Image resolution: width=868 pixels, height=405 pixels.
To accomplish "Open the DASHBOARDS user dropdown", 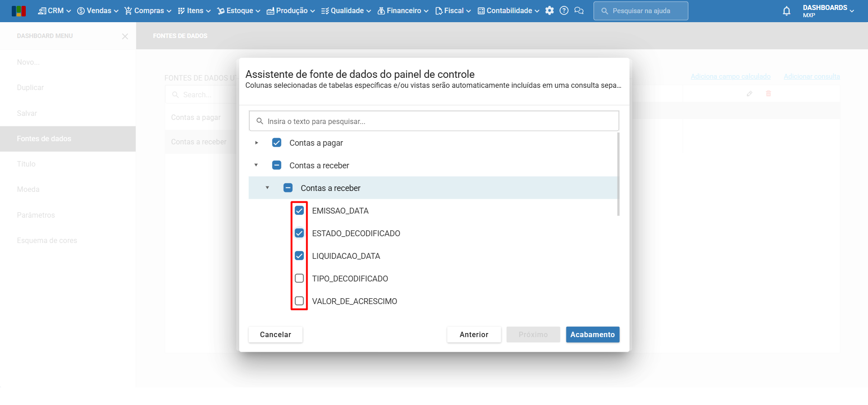I will click(x=828, y=11).
